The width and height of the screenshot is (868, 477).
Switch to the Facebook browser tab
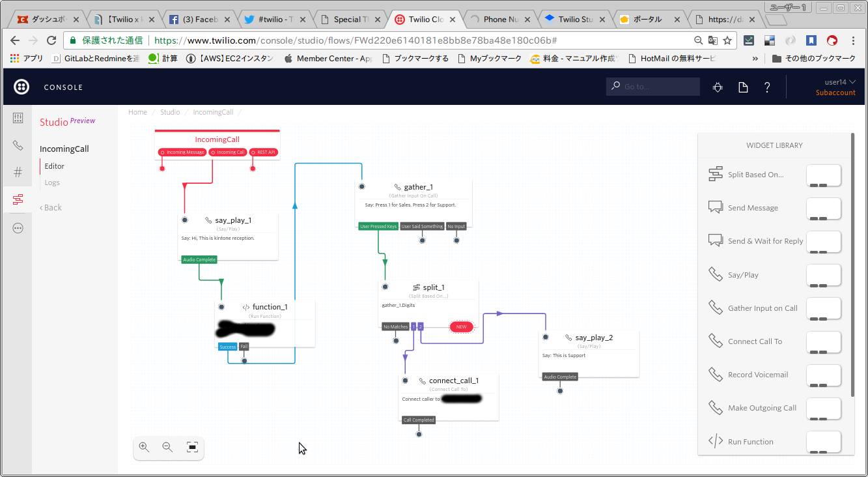[x=199, y=20]
